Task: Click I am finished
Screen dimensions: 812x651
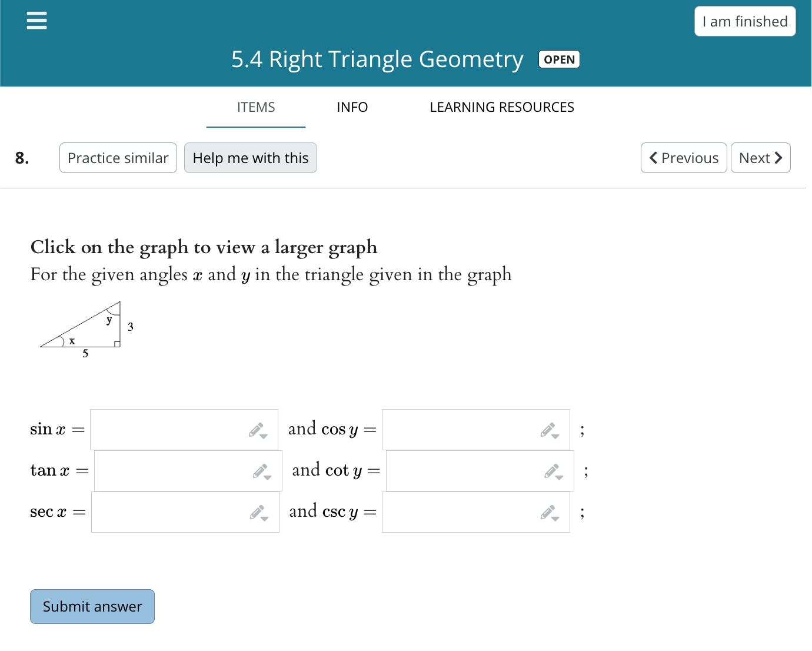Action: point(745,21)
